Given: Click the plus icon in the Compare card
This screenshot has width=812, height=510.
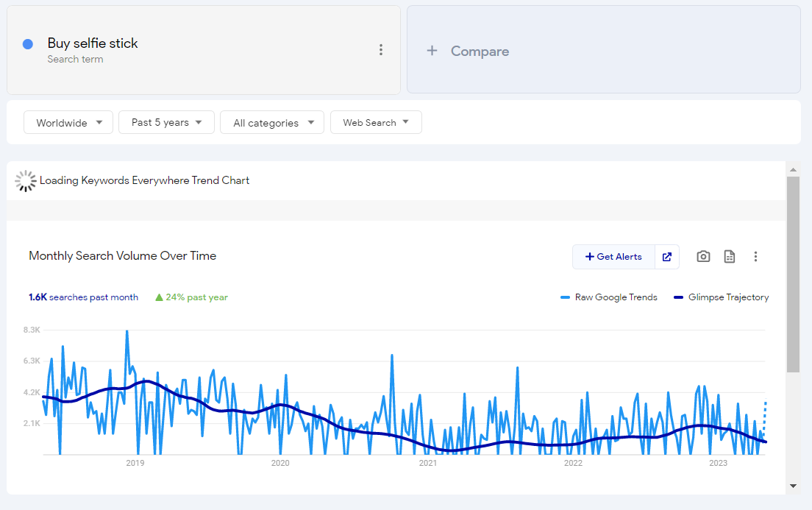Looking at the screenshot, I should 431,50.
